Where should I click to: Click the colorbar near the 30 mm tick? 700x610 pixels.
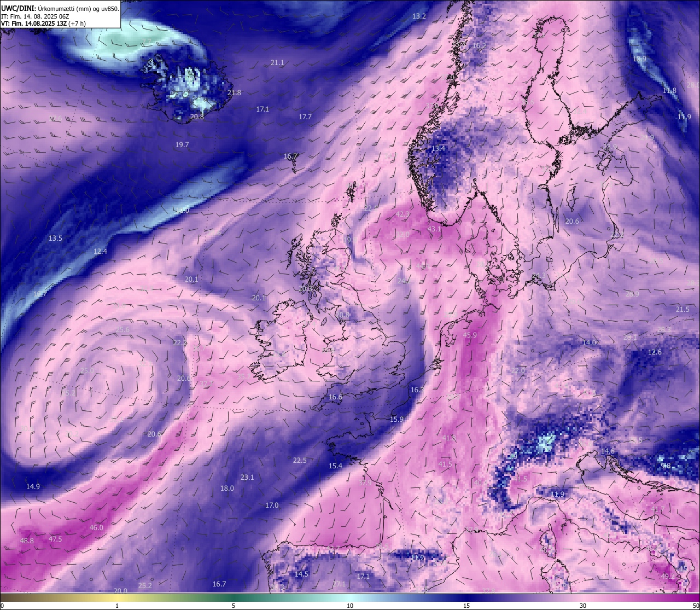(583, 597)
